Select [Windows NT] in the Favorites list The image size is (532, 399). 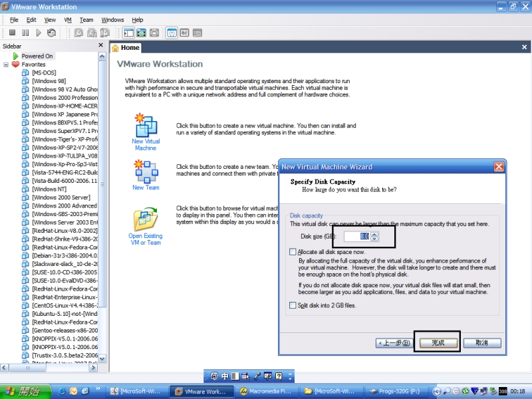pos(49,189)
